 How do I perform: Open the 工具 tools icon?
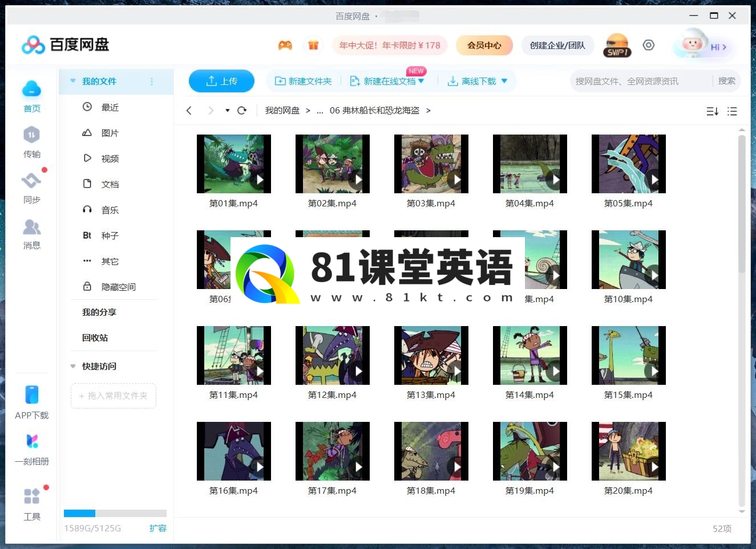pyautogui.click(x=32, y=496)
